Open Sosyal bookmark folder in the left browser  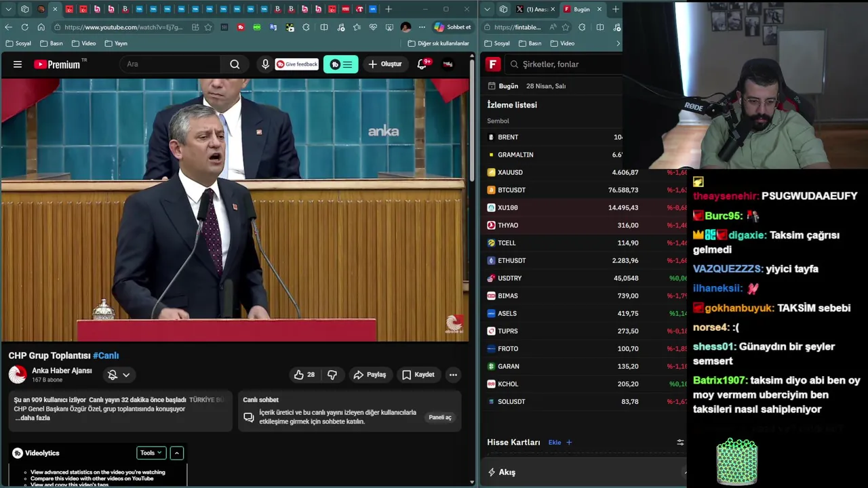pos(18,43)
